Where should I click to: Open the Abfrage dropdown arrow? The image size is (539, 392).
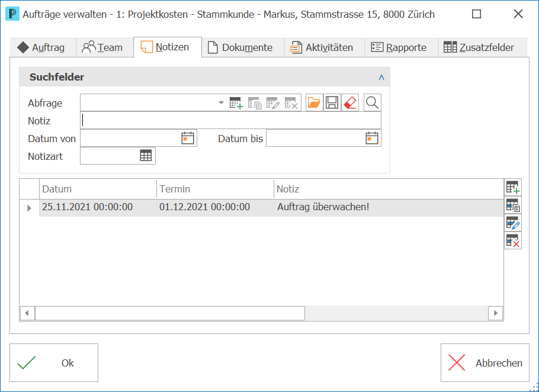click(x=221, y=102)
